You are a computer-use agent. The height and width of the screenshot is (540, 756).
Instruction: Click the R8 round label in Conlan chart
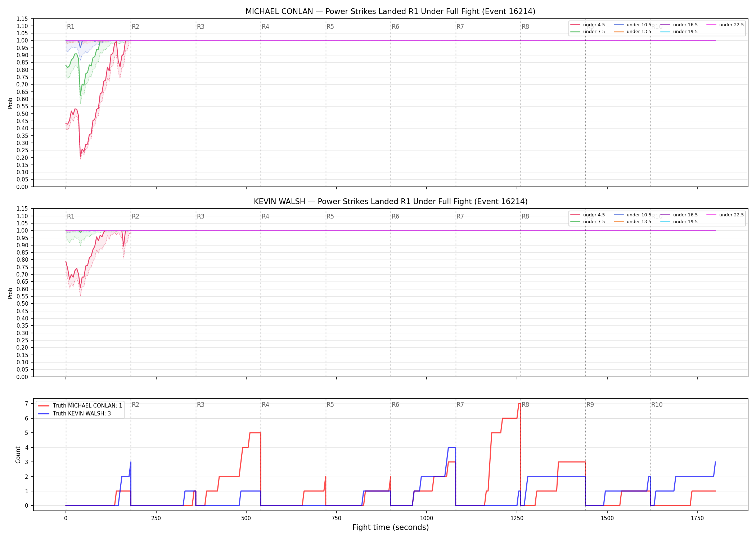525,27
